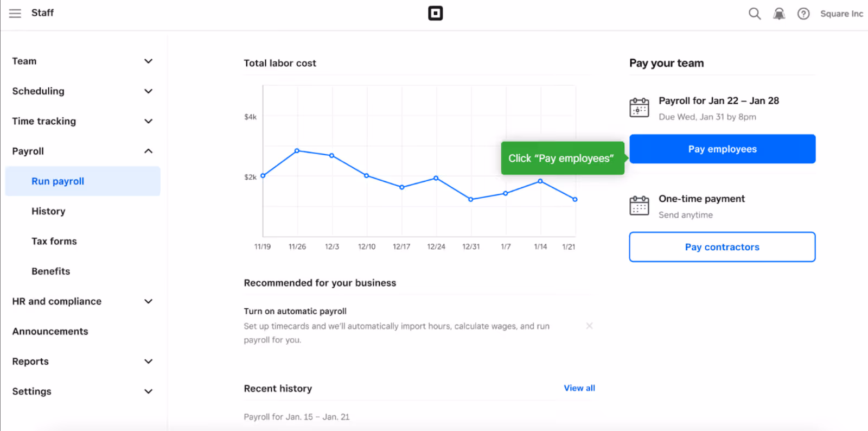Click the 12/17 axis date label
The width and height of the screenshot is (868, 431).
coord(401,246)
